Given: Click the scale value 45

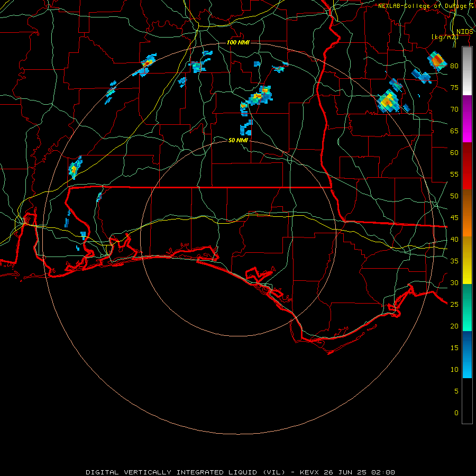Looking at the screenshot, I should pyautogui.click(x=454, y=218).
